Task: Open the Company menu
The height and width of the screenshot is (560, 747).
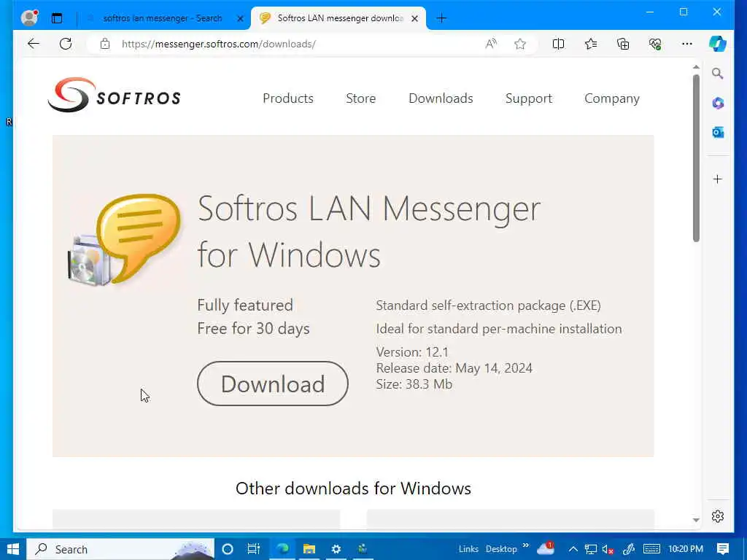Action: [x=612, y=98]
